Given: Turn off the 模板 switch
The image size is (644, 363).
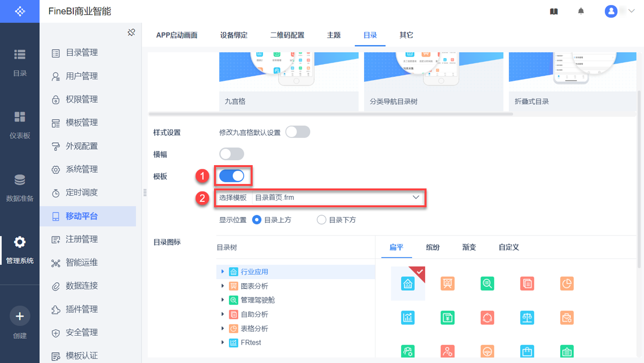Looking at the screenshot, I should [x=232, y=176].
